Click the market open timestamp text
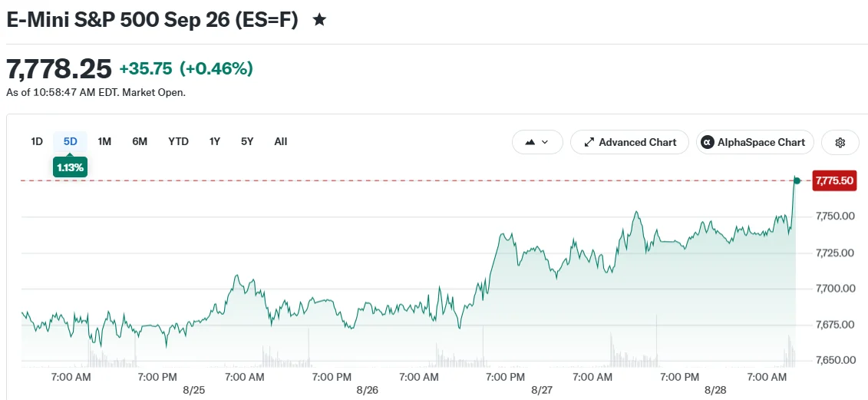The image size is (868, 400). point(96,93)
